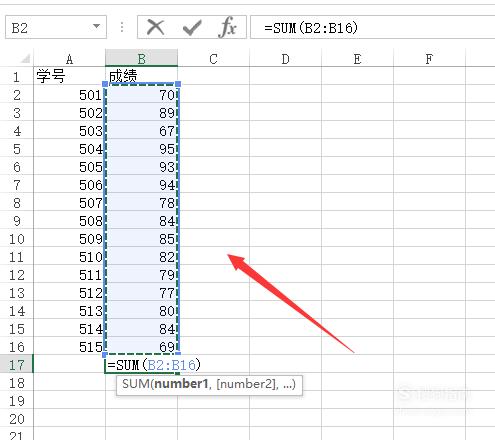Click cell B1 containing 成绩
495x440 pixels.
point(141,76)
